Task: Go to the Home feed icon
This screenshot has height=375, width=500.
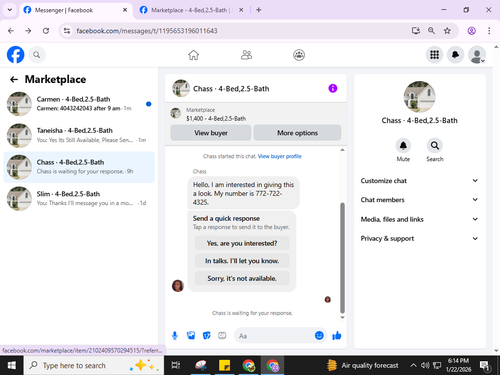Action: click(x=193, y=55)
